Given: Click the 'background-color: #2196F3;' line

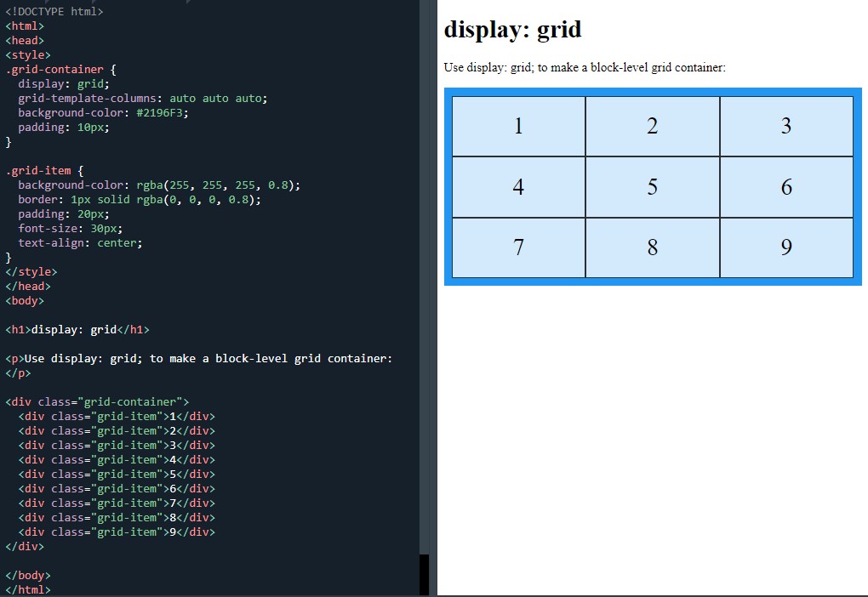Looking at the screenshot, I should click(103, 113).
